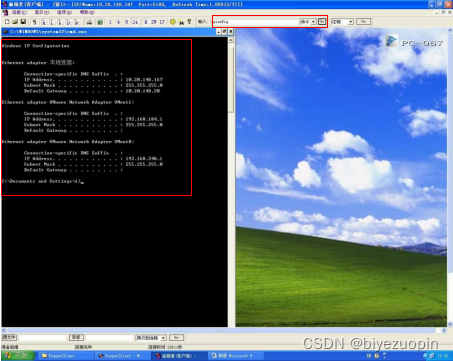Click the horizontal scrollbar above the bottom bar
Screen dimensions: 453x361
click(x=224, y=330)
